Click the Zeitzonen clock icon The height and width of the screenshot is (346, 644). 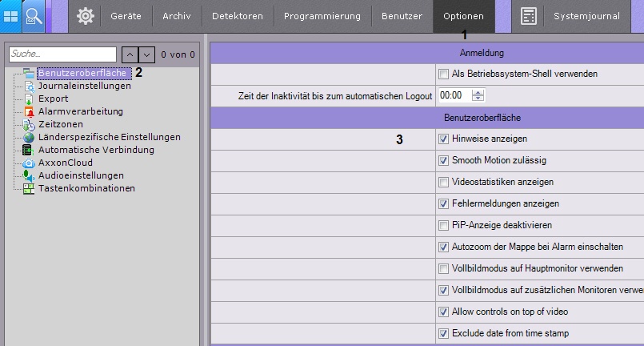[x=30, y=125]
